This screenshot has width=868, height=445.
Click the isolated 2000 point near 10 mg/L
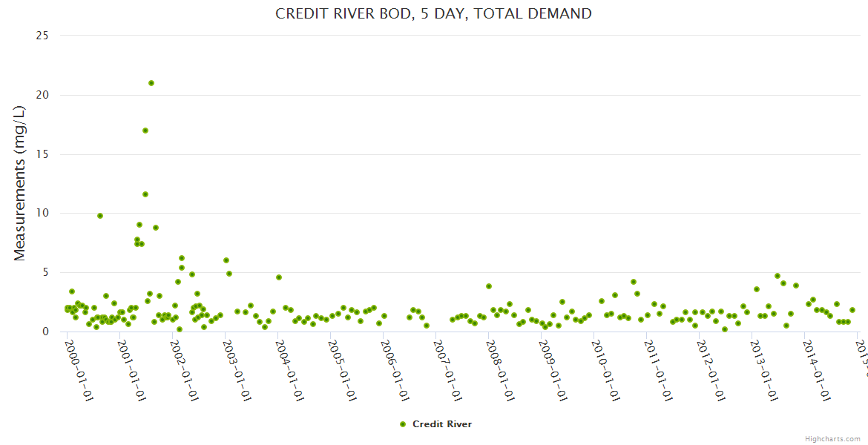point(100,216)
